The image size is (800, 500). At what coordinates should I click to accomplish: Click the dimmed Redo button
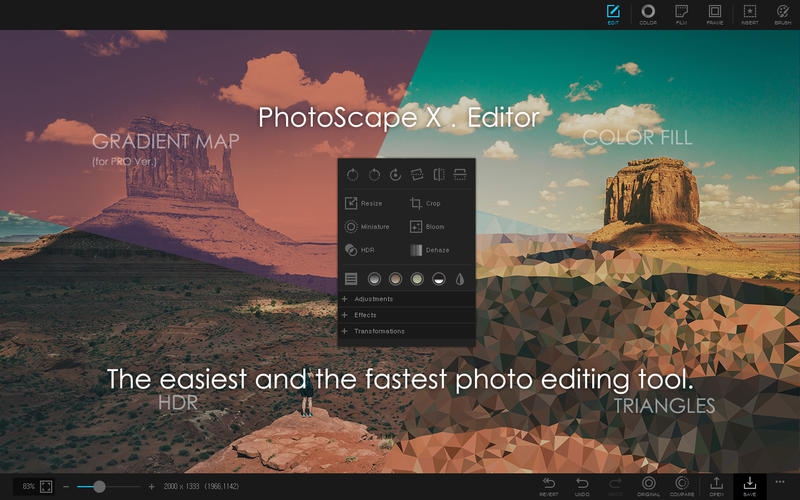pos(615,487)
